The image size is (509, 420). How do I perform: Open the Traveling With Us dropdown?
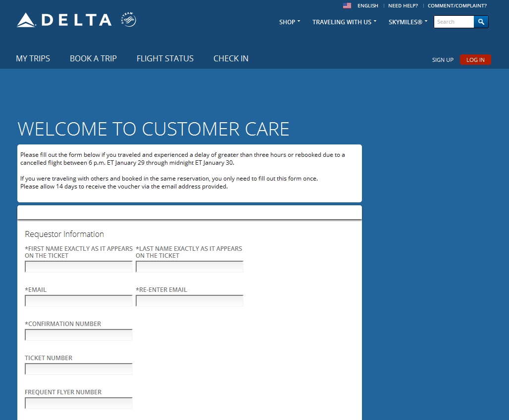tap(344, 22)
